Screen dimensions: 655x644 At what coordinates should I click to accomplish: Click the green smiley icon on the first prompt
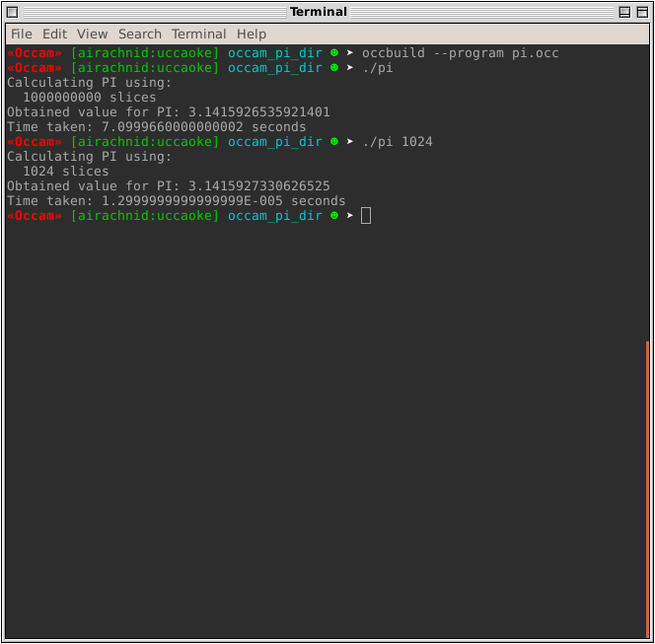click(334, 52)
